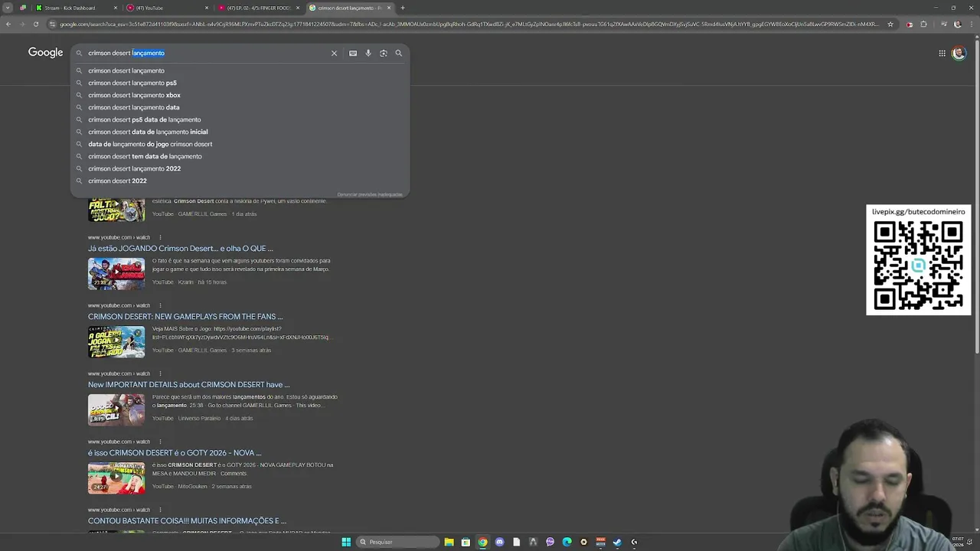Open the Windows Start menu

coord(346,542)
